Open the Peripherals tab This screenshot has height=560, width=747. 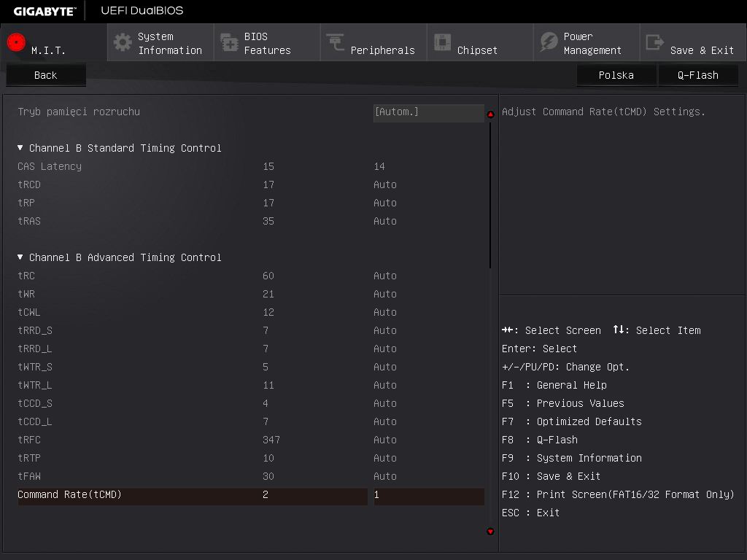373,43
